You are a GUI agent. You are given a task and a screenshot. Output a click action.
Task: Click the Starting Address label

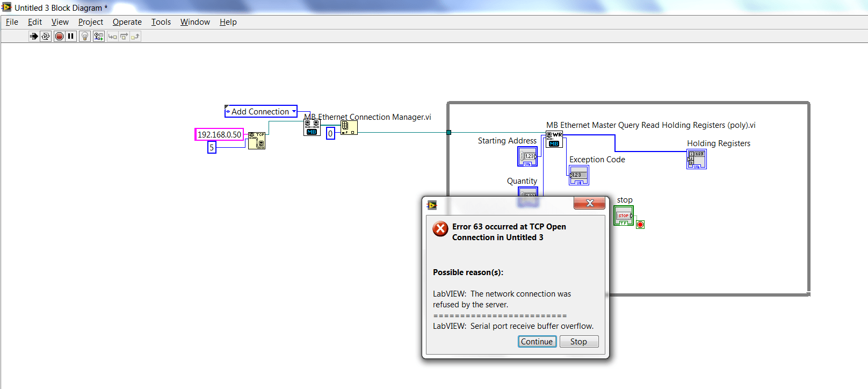[x=507, y=141]
